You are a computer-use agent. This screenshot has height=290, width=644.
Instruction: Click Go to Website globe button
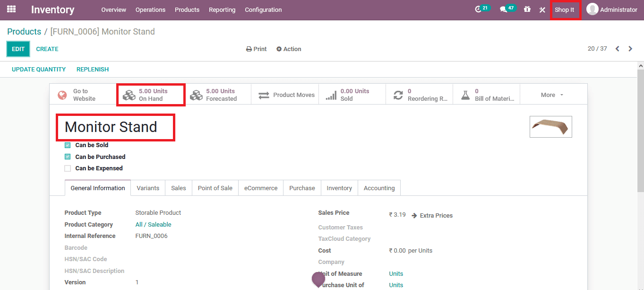coord(83,95)
